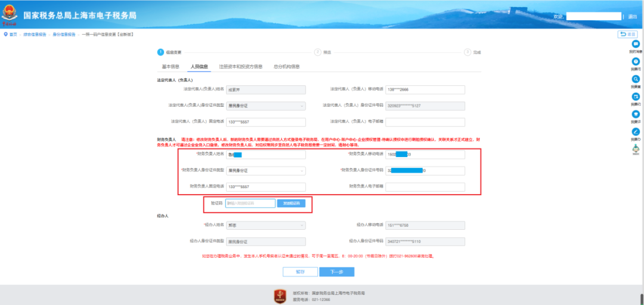644x305 pixels.
Task: Click the 发送验证码 button
Action: (x=291, y=203)
